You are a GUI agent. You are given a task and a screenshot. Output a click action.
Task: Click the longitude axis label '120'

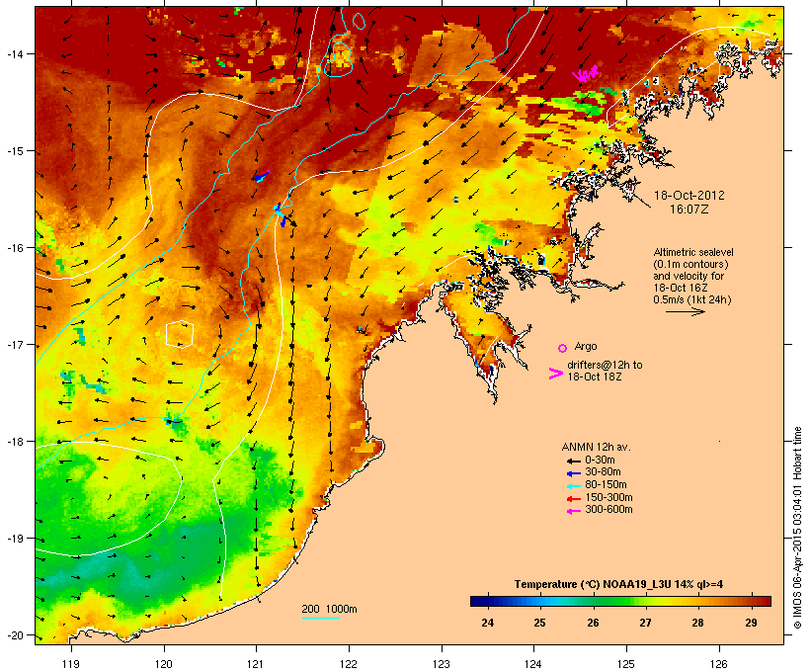(x=164, y=664)
